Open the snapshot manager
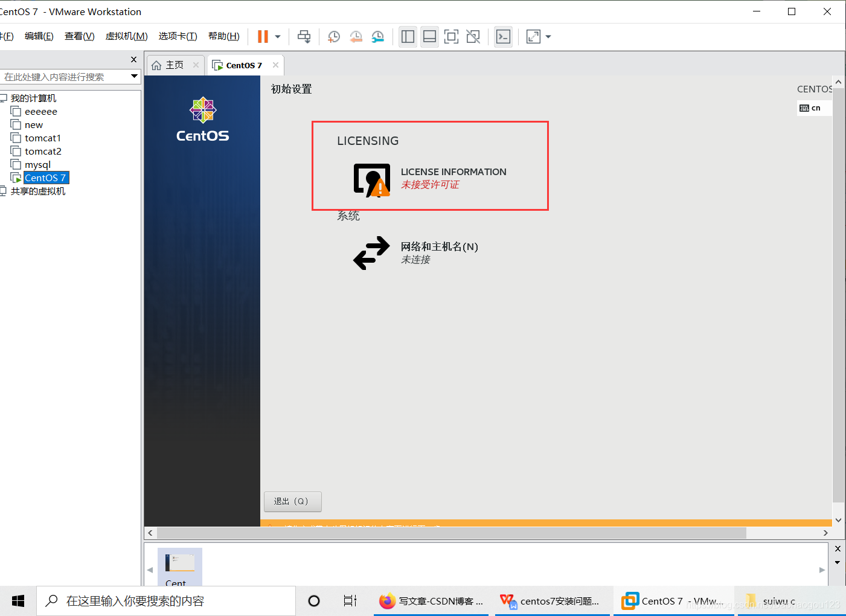This screenshot has height=616, width=846. click(378, 37)
